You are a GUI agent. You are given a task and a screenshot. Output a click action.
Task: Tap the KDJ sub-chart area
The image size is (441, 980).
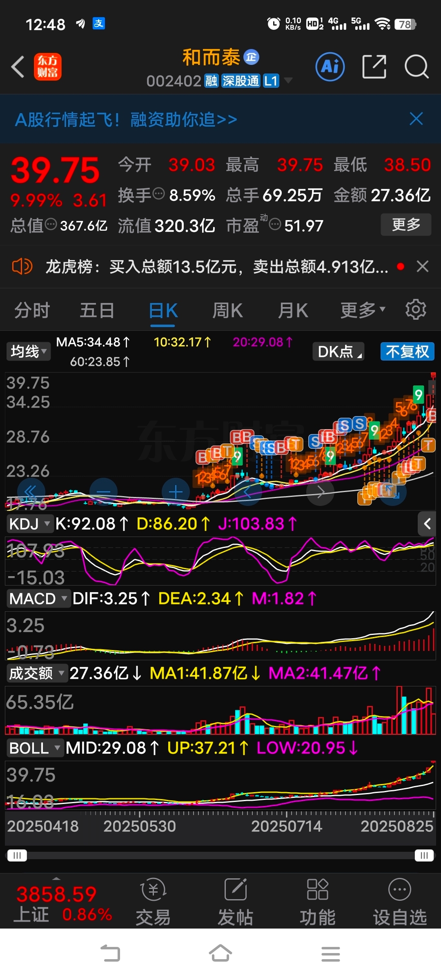point(220,561)
